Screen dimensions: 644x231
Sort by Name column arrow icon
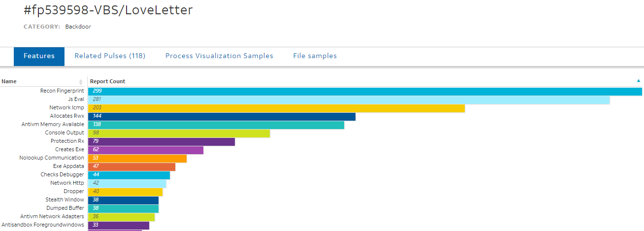(81, 82)
